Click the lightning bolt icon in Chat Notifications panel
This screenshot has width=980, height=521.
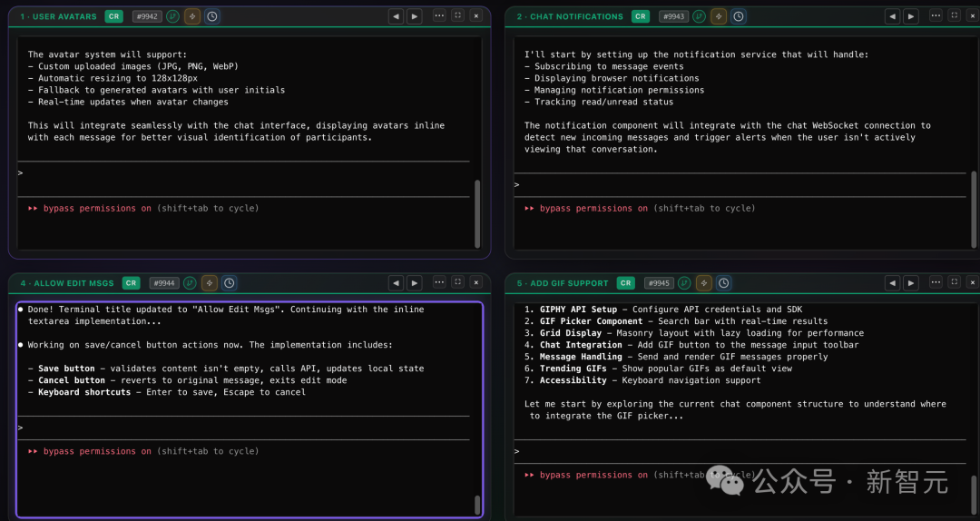tap(719, 16)
